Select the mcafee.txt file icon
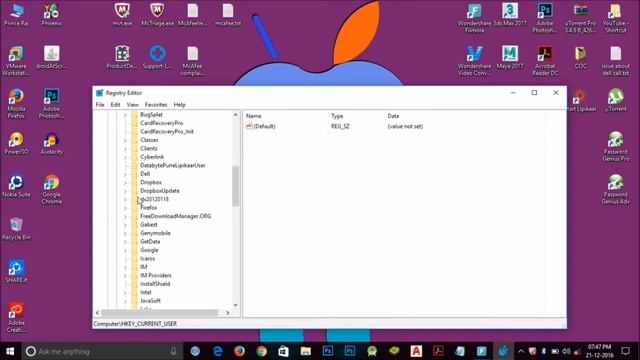Screen dimensions: 640x360 click(x=228, y=15)
